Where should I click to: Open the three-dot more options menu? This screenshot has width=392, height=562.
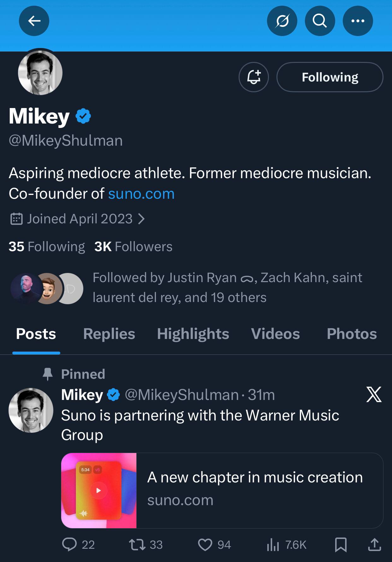[x=358, y=21]
